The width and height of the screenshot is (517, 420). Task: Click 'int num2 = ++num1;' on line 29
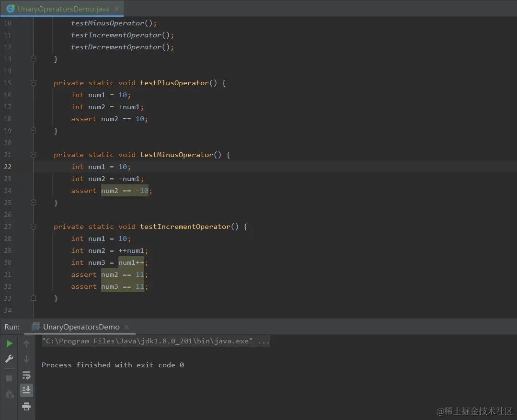pyautogui.click(x=109, y=250)
